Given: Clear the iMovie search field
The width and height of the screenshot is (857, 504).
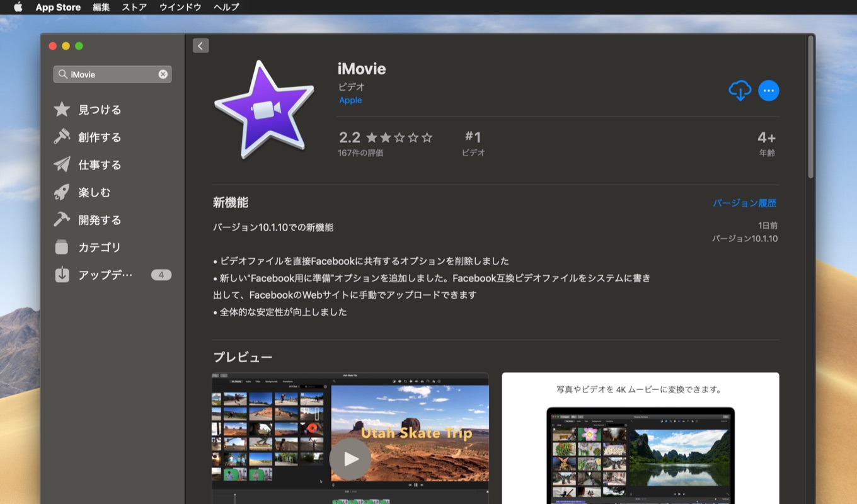Looking at the screenshot, I should click(x=163, y=74).
